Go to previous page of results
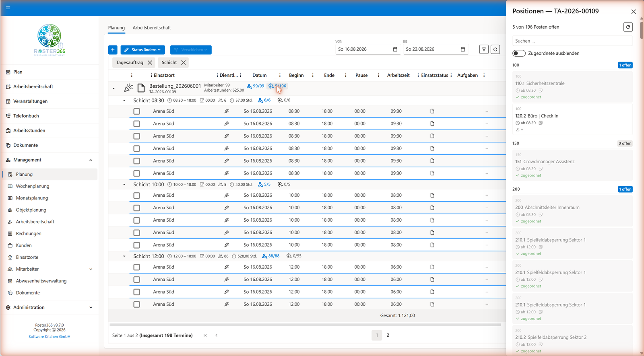This screenshot has height=356, width=644. coord(217,335)
